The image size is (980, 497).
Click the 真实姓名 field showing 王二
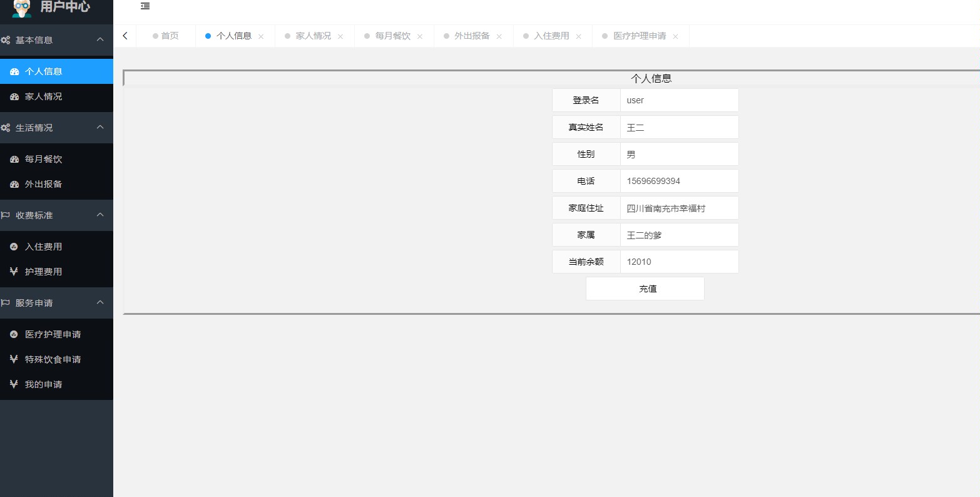(x=680, y=127)
